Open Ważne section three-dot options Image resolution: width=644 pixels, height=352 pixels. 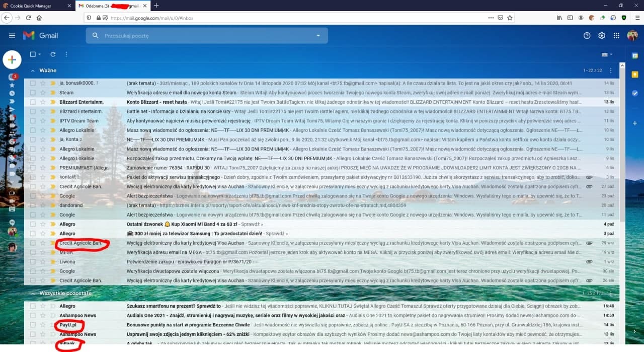click(x=611, y=71)
